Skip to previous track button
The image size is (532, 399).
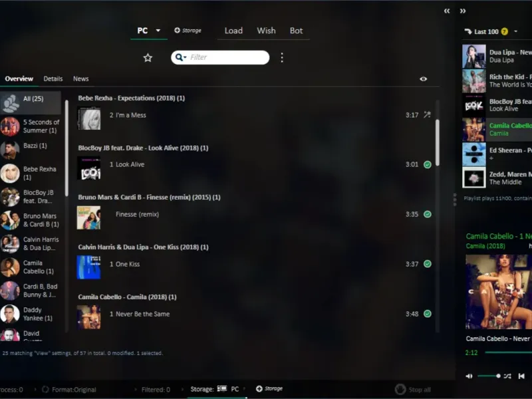tap(521, 376)
